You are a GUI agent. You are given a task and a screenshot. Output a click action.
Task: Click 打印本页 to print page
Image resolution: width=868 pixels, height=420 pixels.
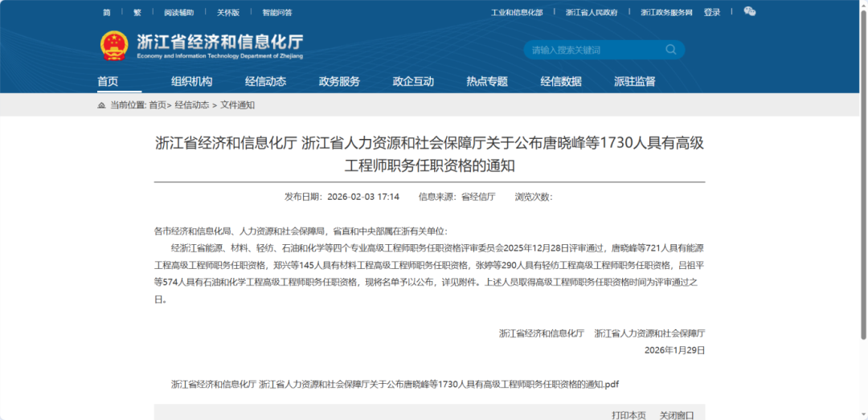coord(628,414)
